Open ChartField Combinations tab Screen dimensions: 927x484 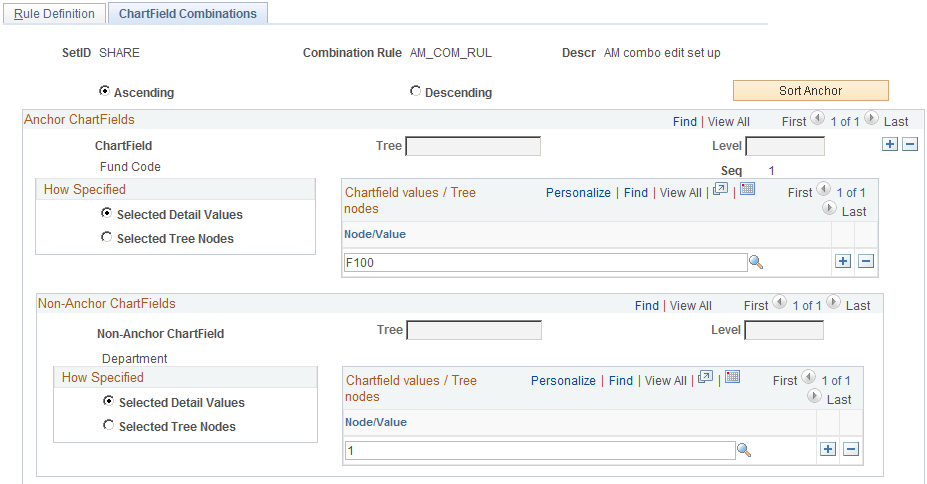(x=188, y=14)
